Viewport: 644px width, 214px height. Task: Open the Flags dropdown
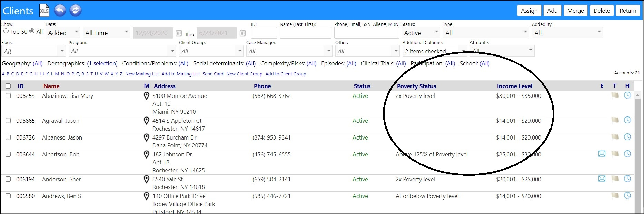coord(33,51)
